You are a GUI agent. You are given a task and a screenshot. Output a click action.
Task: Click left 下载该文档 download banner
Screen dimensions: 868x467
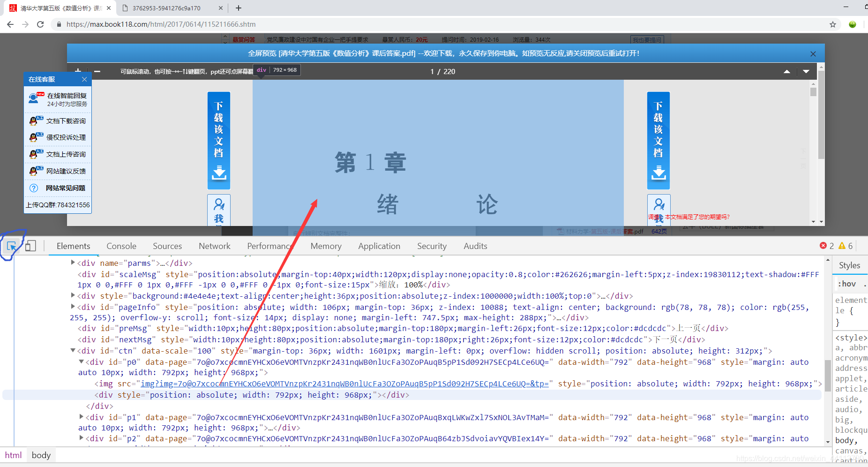point(219,141)
